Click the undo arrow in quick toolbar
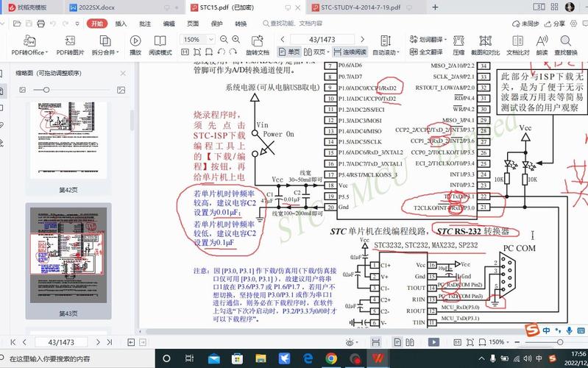This screenshot has height=368, width=588. (x=53, y=24)
